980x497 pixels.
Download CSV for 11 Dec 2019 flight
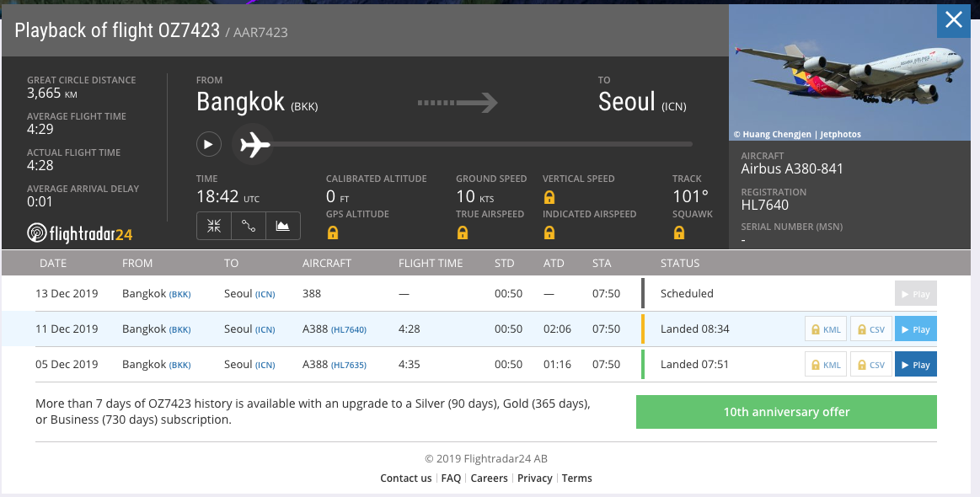(871, 329)
